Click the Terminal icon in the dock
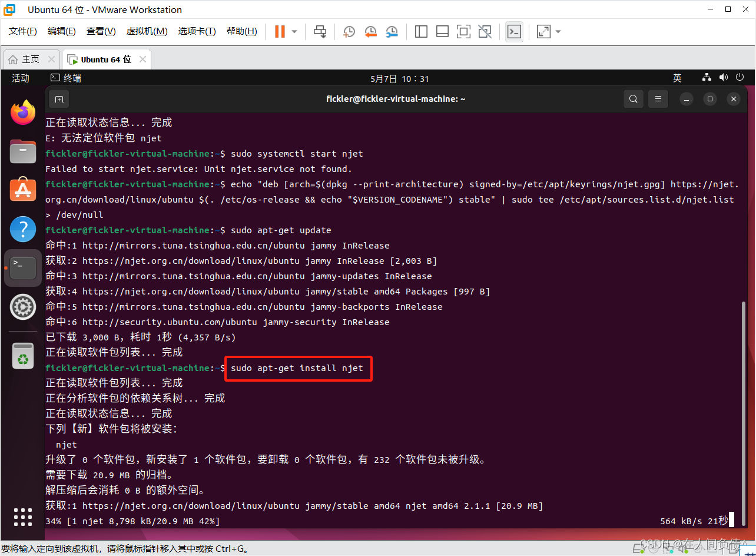The width and height of the screenshot is (756, 556). [x=23, y=267]
